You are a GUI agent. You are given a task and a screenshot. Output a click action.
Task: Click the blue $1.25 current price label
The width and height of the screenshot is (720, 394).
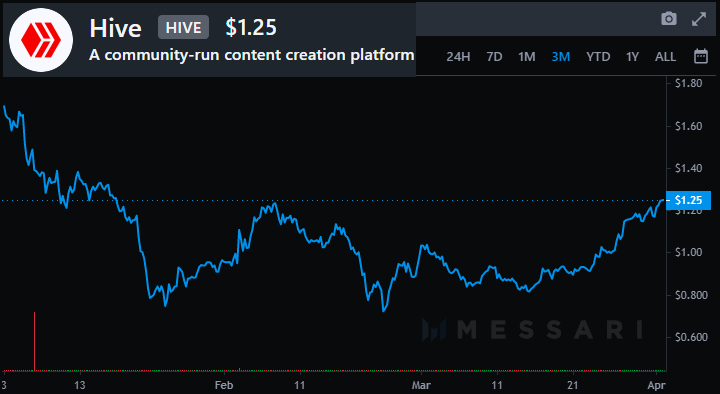coord(688,200)
